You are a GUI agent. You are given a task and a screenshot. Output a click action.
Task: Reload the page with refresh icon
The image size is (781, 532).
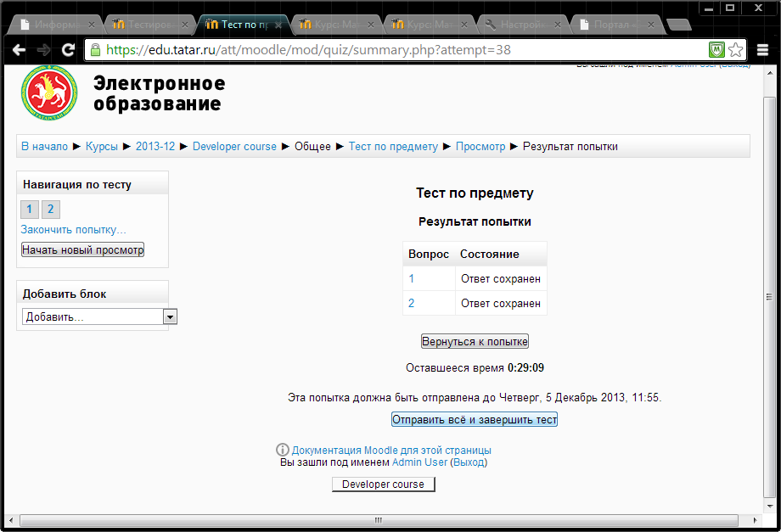tap(68, 50)
